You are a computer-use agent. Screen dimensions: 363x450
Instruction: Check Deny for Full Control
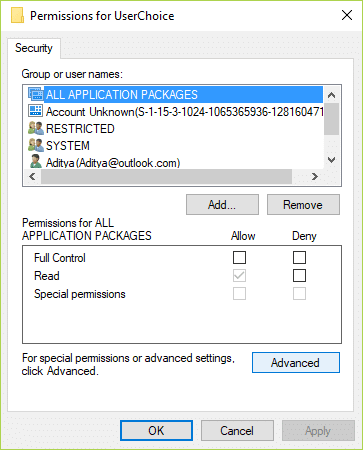coord(299,257)
